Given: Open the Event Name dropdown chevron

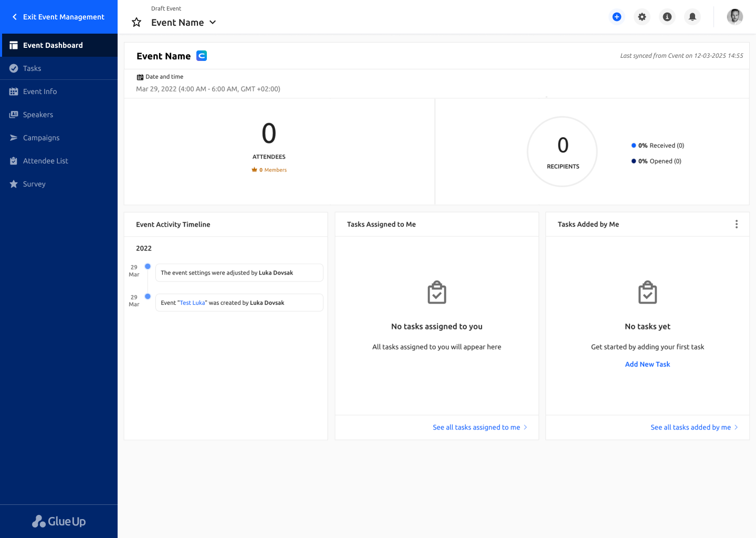Looking at the screenshot, I should point(213,22).
